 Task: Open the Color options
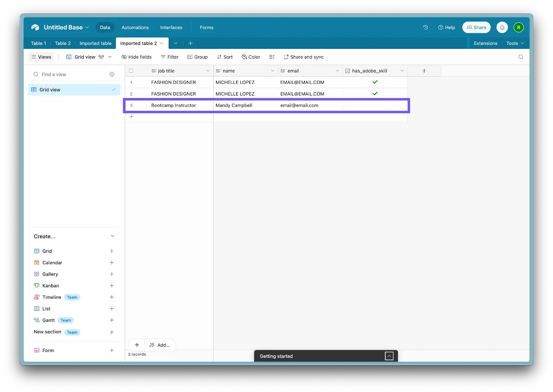(251, 57)
